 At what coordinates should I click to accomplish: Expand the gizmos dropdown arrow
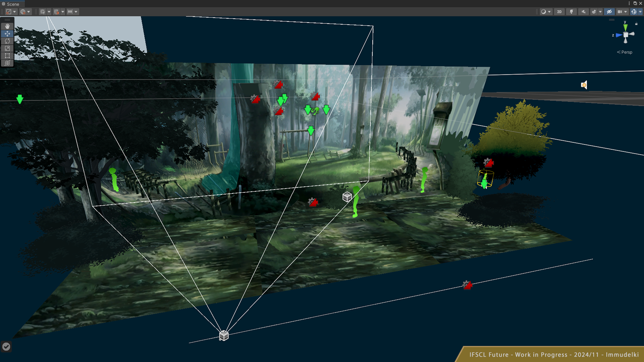point(640,12)
